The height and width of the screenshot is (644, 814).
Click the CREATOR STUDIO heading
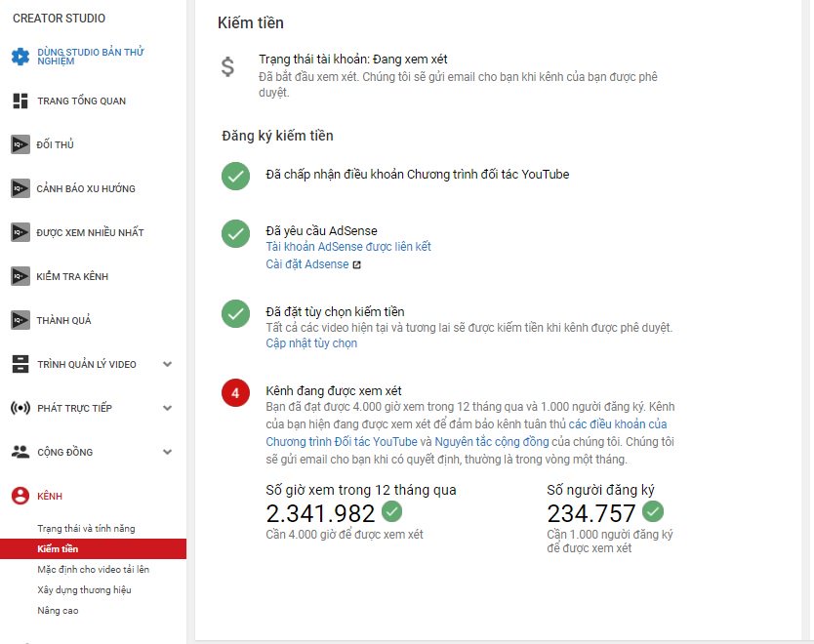click(x=60, y=19)
